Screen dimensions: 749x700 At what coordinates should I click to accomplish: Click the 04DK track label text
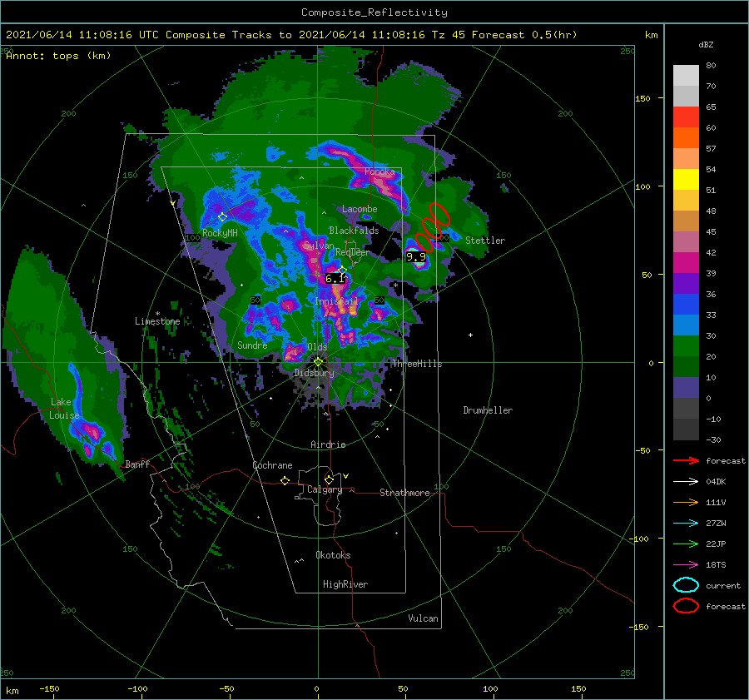pos(716,482)
